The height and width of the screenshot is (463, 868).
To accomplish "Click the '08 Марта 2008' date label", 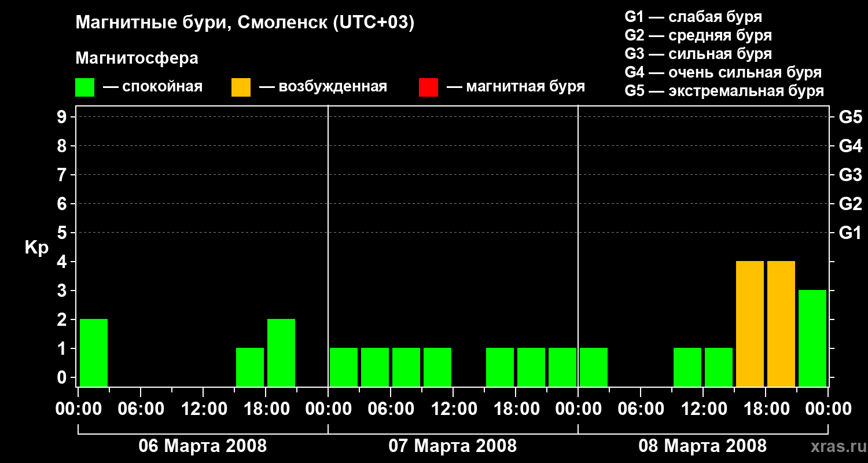I will click(703, 446).
